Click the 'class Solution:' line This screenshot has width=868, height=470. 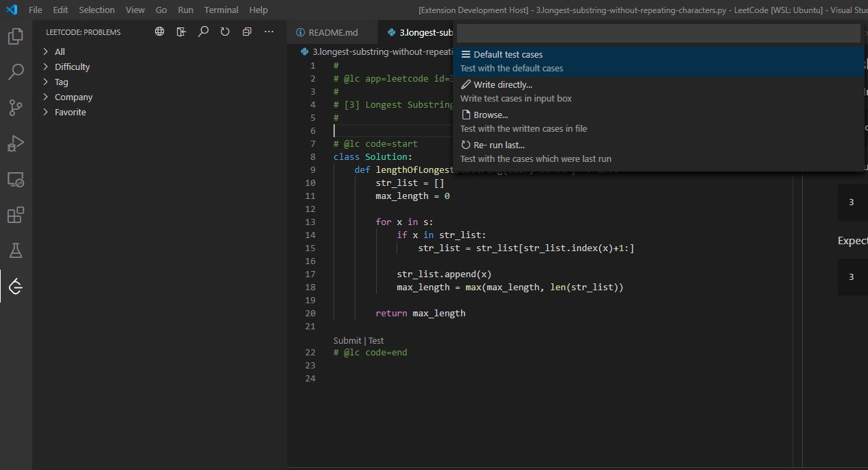point(373,156)
